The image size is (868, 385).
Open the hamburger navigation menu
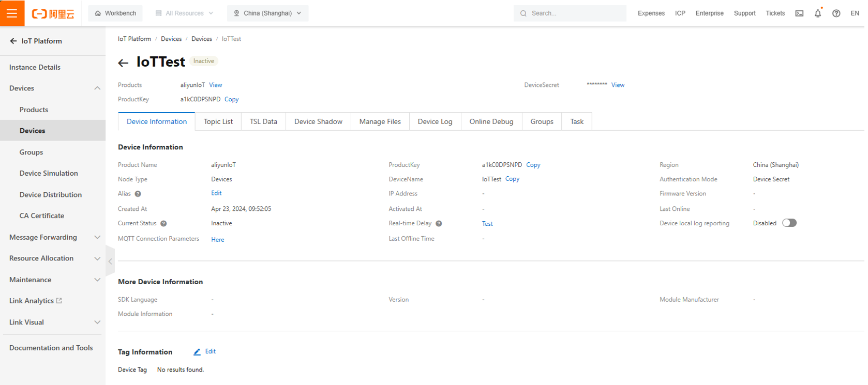point(12,13)
